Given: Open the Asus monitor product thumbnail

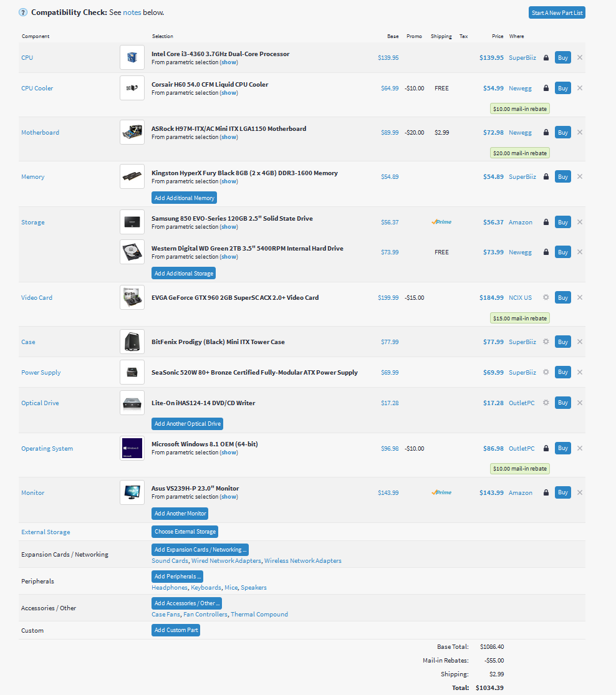Looking at the screenshot, I should point(132,492).
